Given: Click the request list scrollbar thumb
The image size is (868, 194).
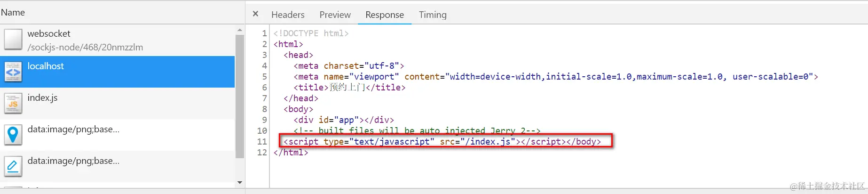Looking at the screenshot, I should (240, 97).
